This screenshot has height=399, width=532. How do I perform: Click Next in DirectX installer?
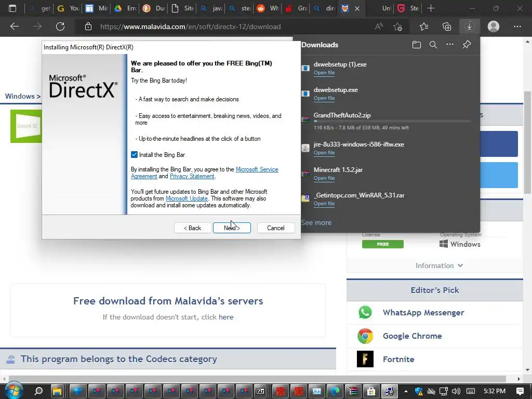point(232,228)
